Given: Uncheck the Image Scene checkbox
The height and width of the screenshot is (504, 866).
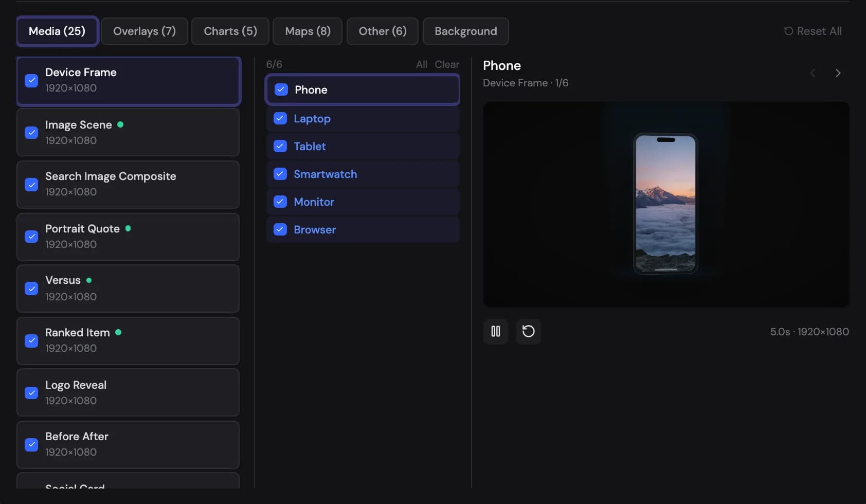Looking at the screenshot, I should 31,133.
